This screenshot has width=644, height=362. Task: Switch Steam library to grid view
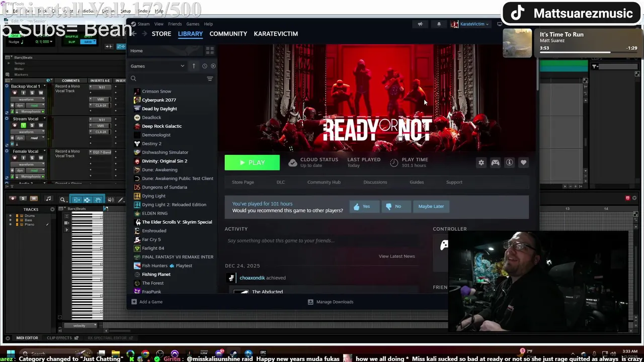[x=210, y=51]
